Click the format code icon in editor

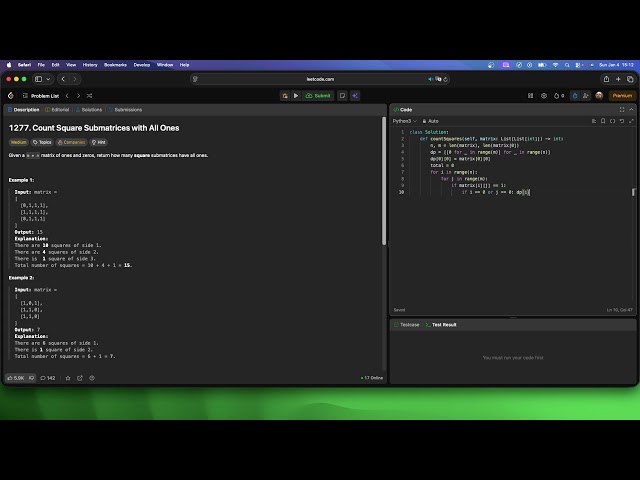pos(594,121)
